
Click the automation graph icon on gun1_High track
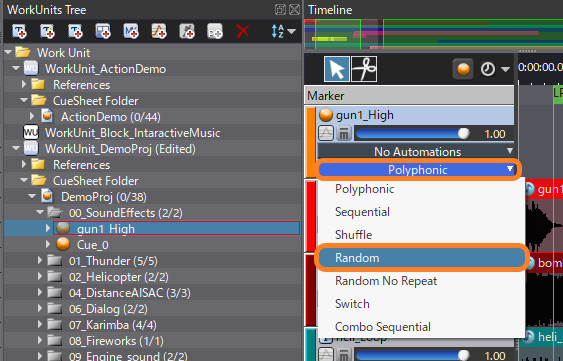pos(326,134)
